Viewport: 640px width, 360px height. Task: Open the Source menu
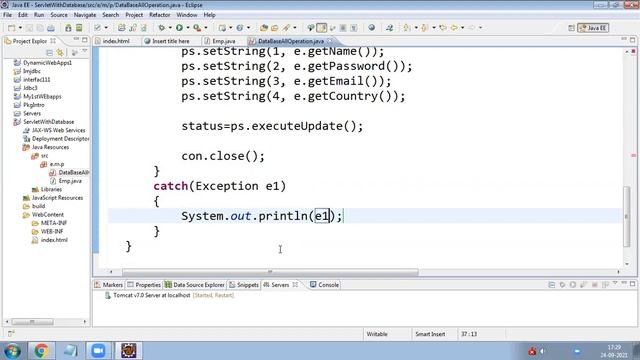(x=59, y=15)
